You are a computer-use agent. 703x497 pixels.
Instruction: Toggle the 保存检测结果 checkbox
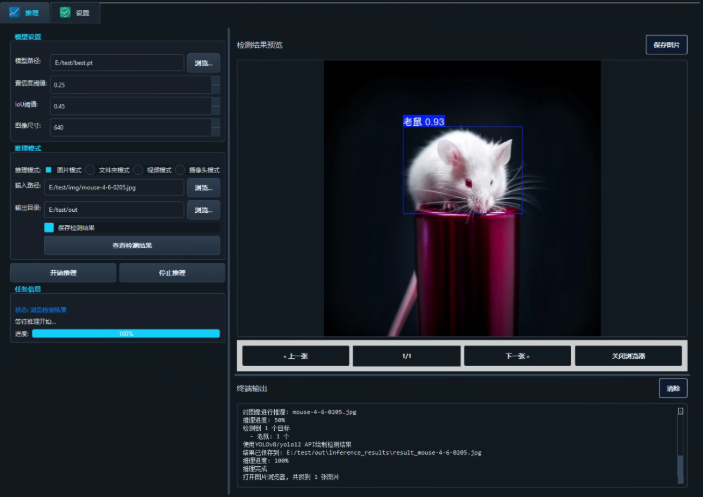coord(49,228)
